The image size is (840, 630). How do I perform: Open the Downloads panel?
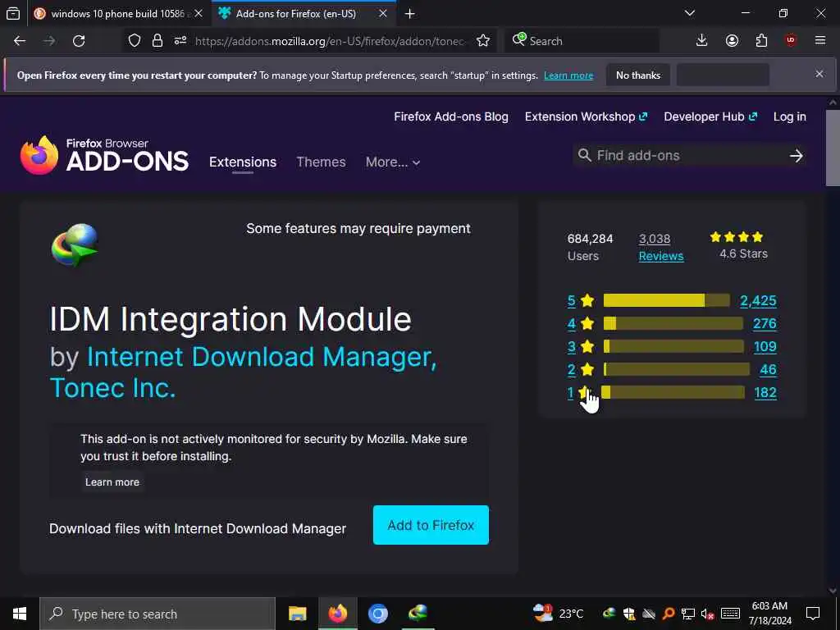tap(701, 41)
